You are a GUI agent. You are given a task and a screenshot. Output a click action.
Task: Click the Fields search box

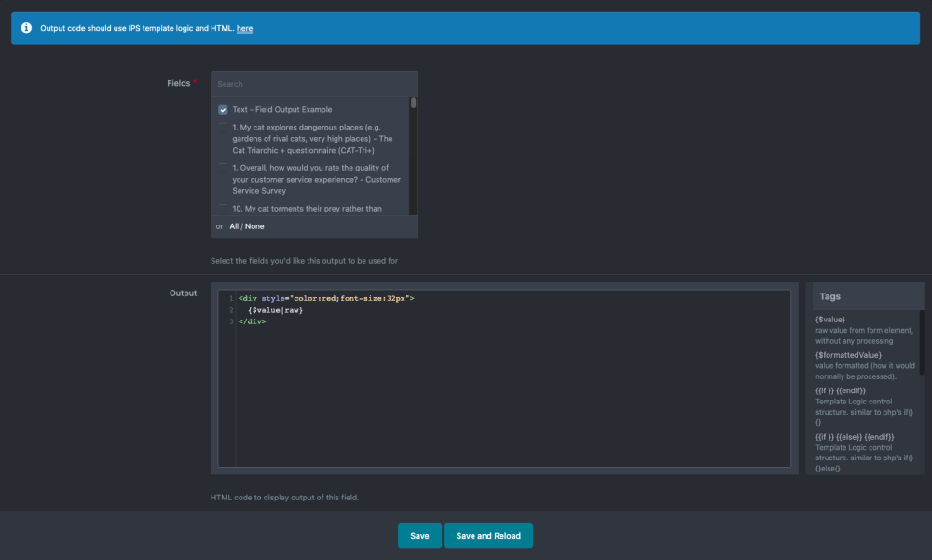point(314,84)
